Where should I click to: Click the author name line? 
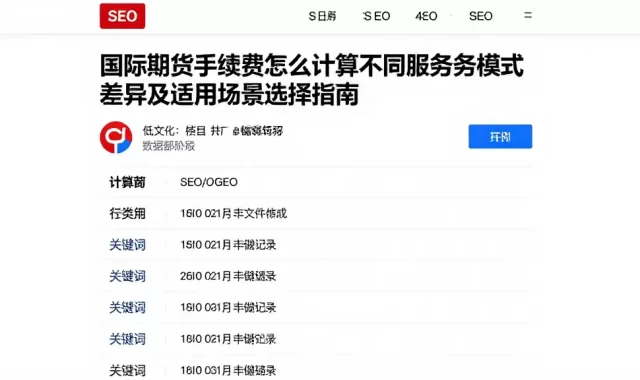(213, 131)
